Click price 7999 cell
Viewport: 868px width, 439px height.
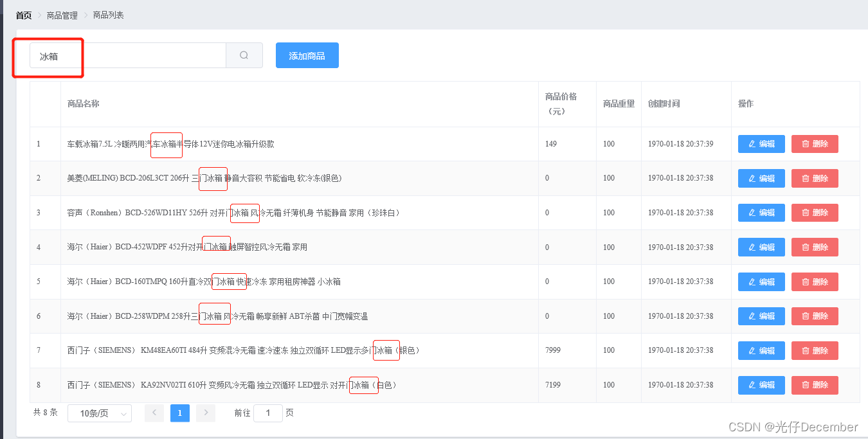(553, 350)
